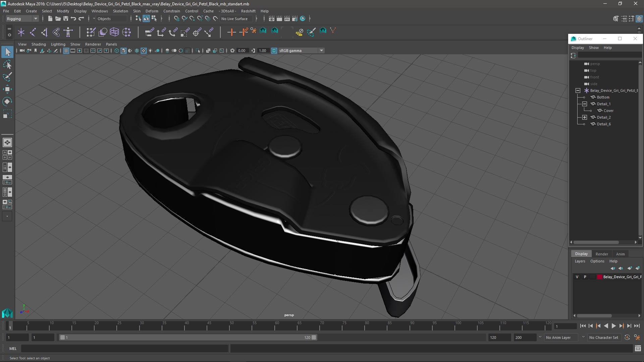Viewport: 644px width, 362px height.
Task: Switch to the Render layer tab
Action: pyautogui.click(x=602, y=254)
